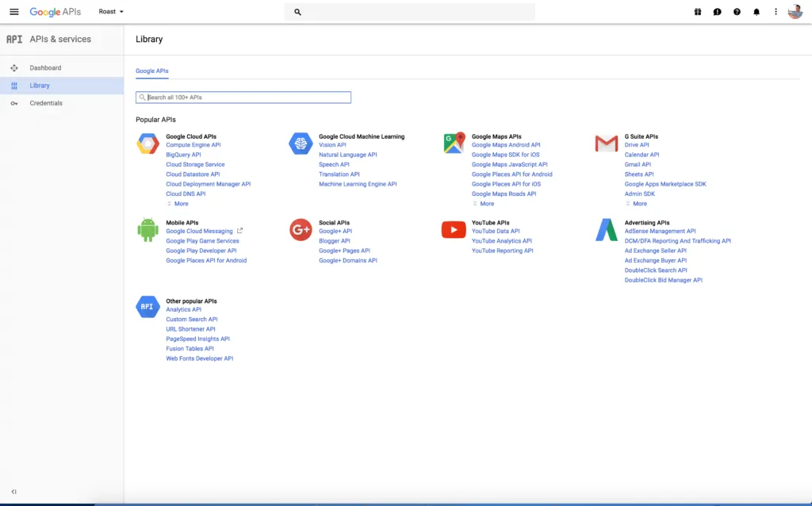Viewport: 812px width, 506px height.
Task: Open the Analytics API link
Action: pos(184,310)
